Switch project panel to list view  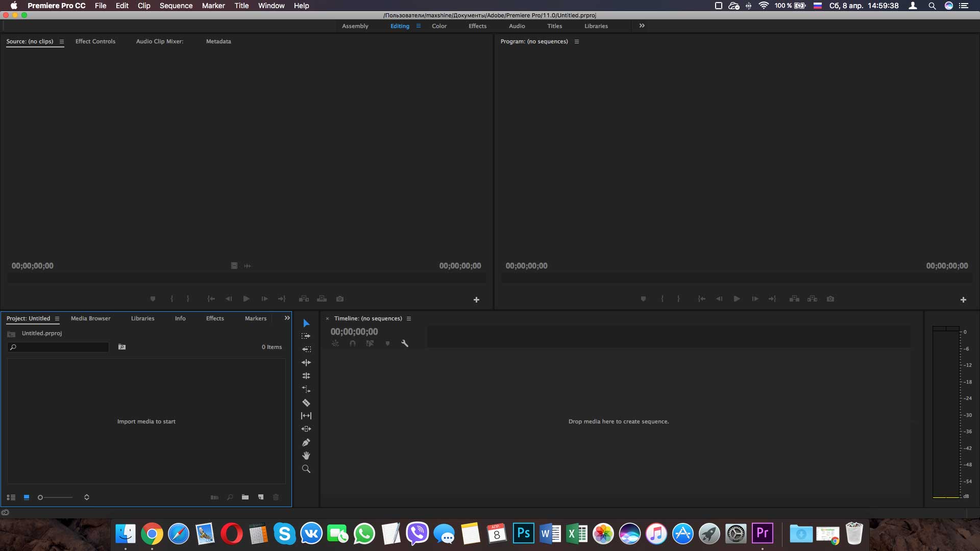11,497
